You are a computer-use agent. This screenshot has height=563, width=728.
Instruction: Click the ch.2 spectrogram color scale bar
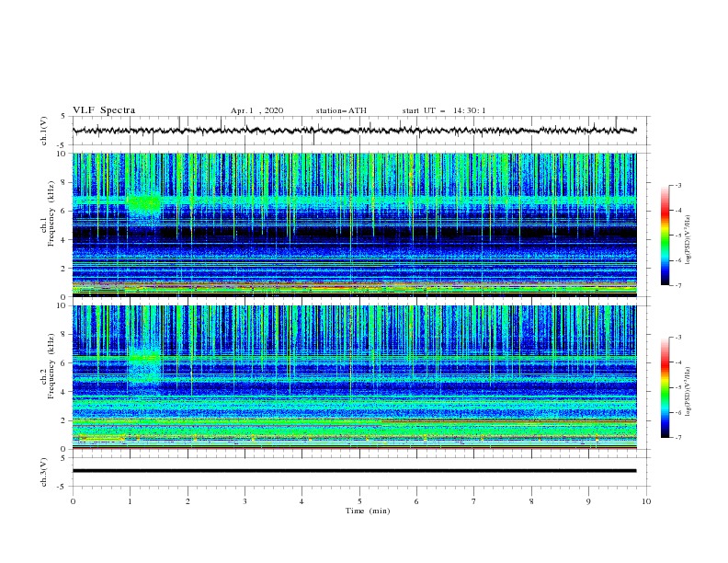coord(665,387)
